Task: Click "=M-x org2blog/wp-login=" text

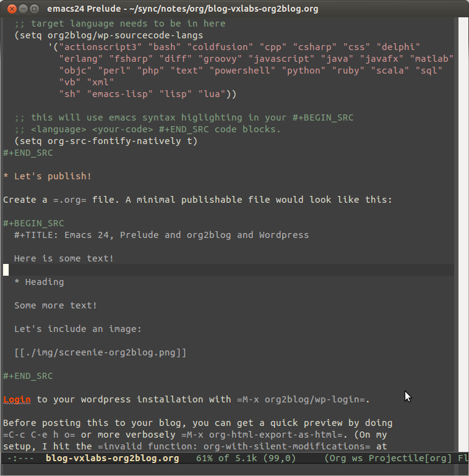Action: click(301, 399)
